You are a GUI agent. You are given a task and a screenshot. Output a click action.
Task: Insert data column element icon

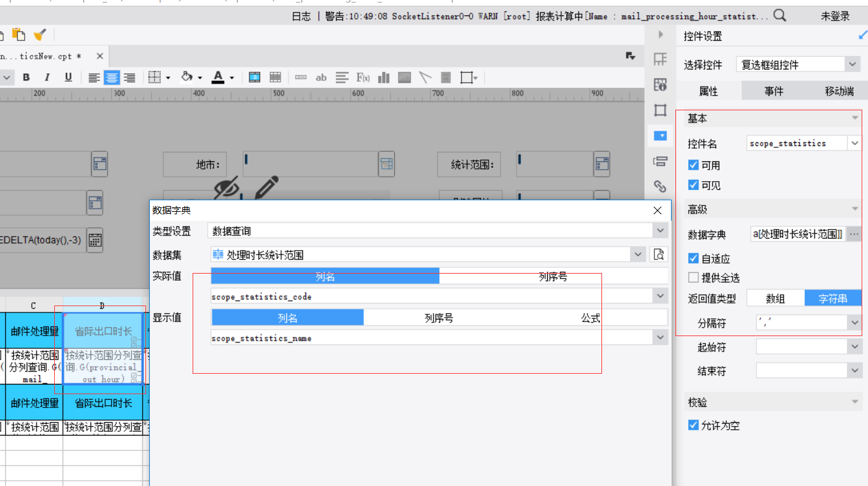[x=301, y=78]
